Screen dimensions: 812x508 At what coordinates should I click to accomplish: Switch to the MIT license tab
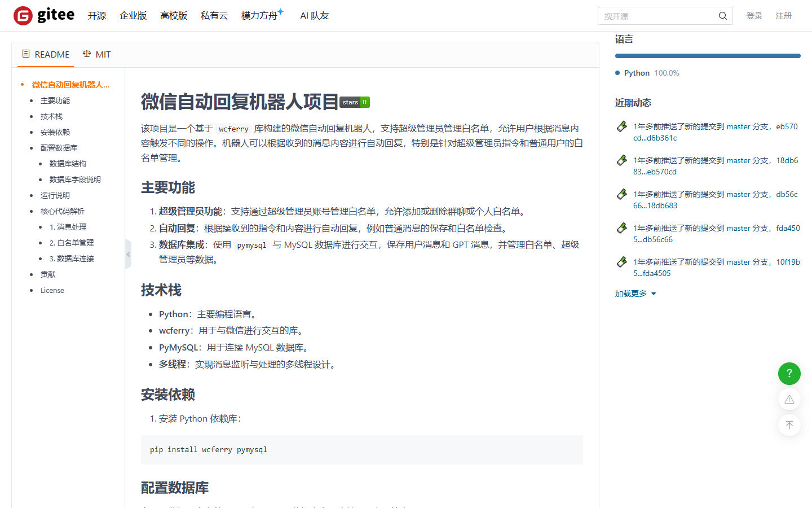[96, 54]
